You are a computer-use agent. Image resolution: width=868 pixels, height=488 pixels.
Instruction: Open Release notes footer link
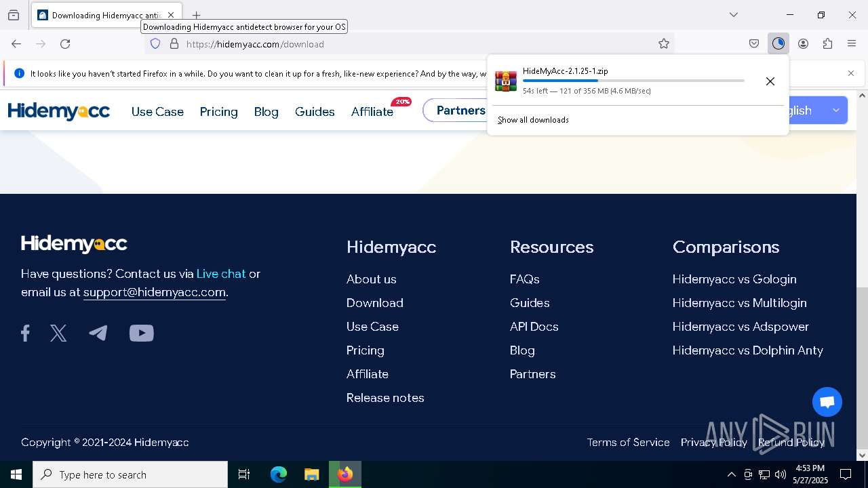click(385, 398)
